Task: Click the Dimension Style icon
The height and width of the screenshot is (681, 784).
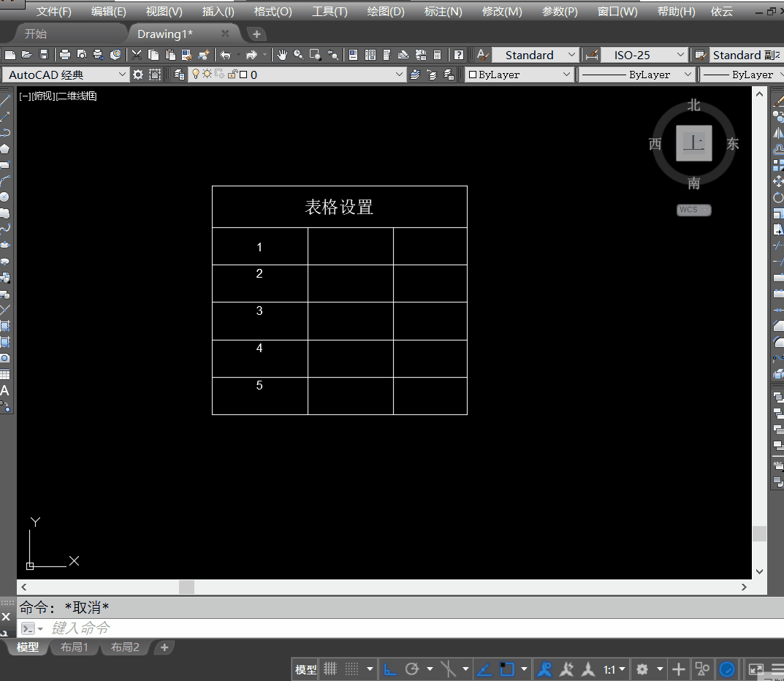Action: coord(592,55)
